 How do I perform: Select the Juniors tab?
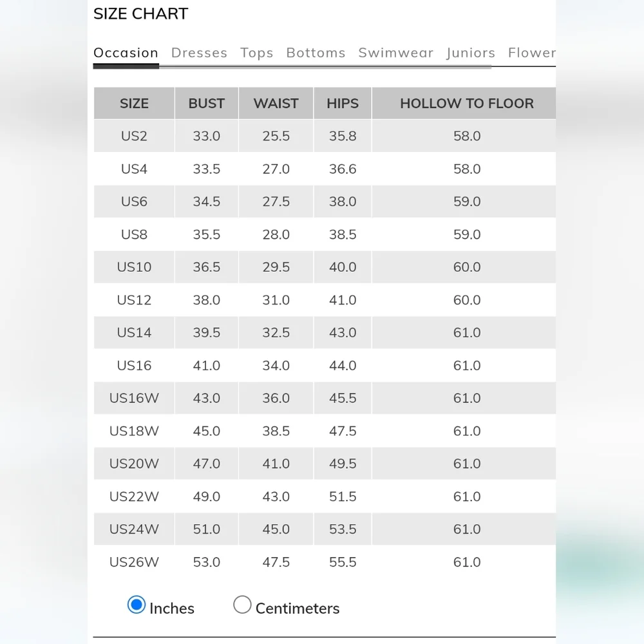[470, 53]
